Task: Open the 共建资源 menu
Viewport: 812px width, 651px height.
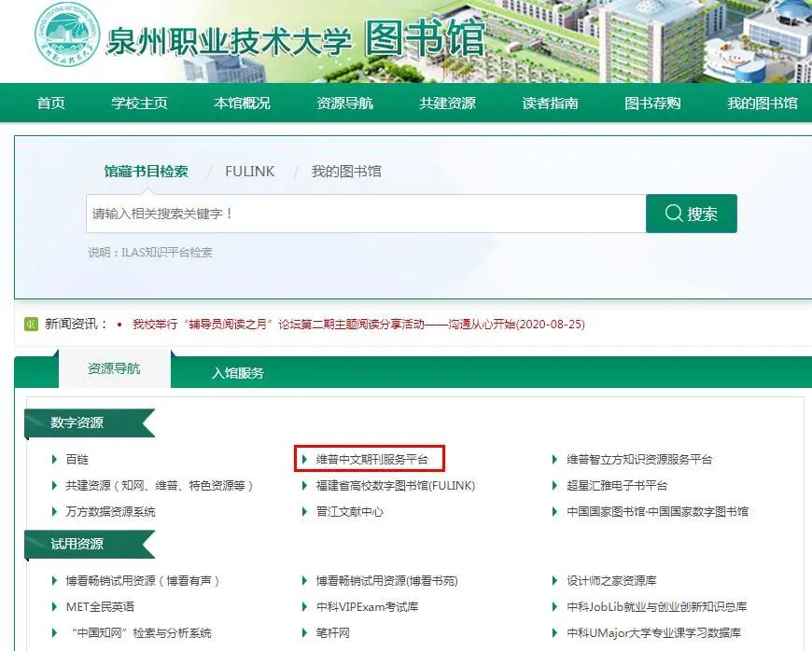Action: pos(447,103)
